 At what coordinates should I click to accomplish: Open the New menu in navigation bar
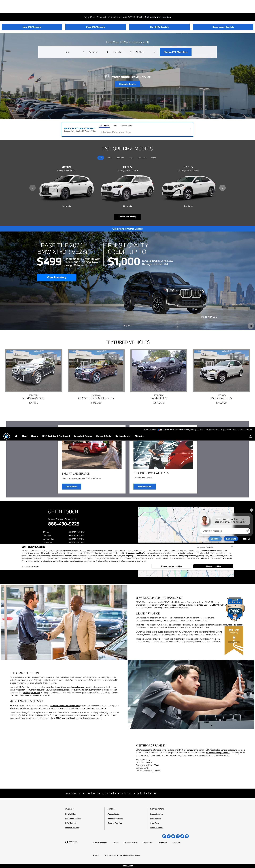pyautogui.click(x=24, y=436)
